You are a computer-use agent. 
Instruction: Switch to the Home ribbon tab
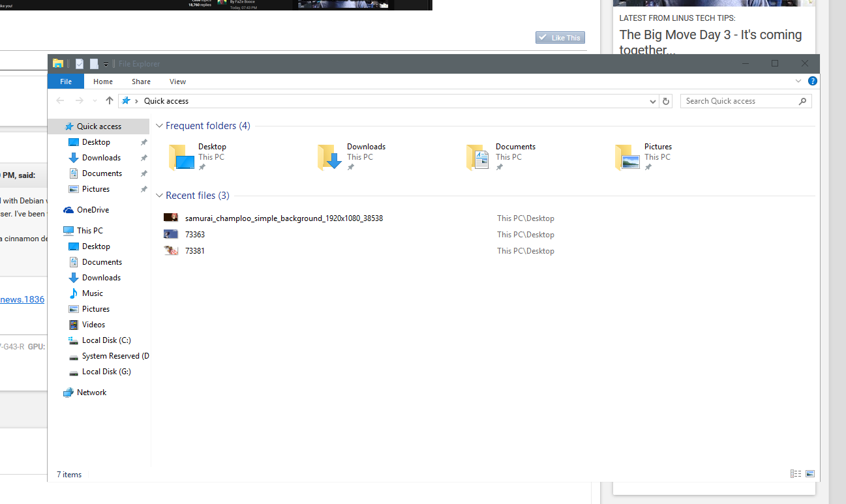(x=103, y=82)
